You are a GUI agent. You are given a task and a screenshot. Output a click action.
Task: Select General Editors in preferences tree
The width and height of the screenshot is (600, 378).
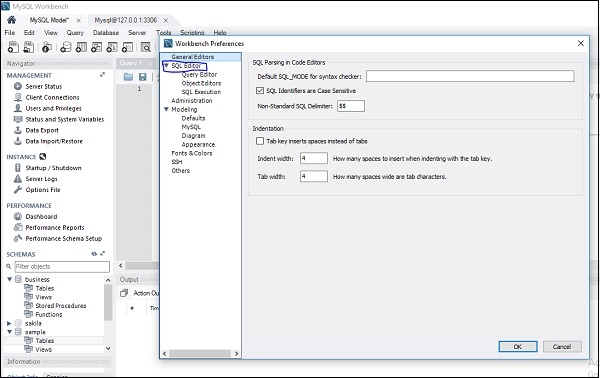[192, 57]
